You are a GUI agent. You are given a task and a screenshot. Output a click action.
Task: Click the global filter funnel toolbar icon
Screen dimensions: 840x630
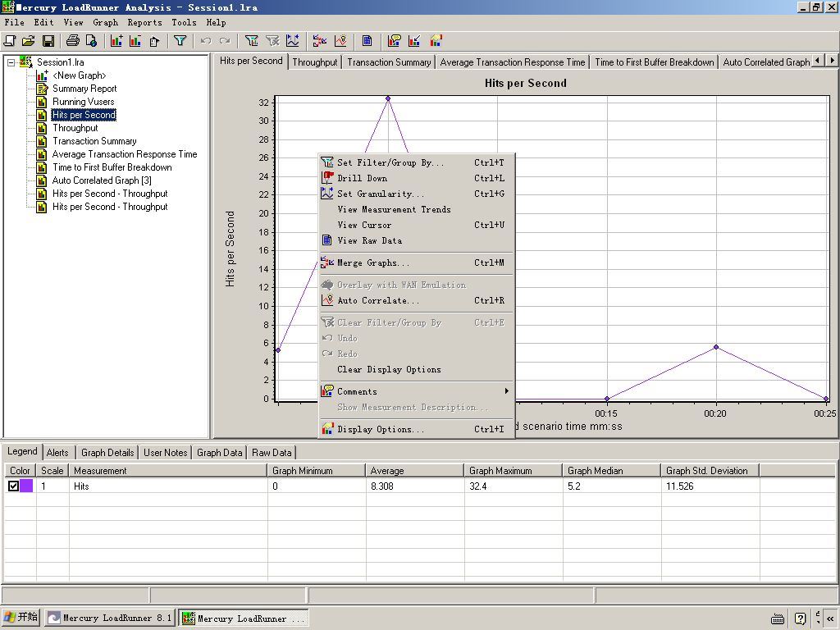pyautogui.click(x=180, y=41)
